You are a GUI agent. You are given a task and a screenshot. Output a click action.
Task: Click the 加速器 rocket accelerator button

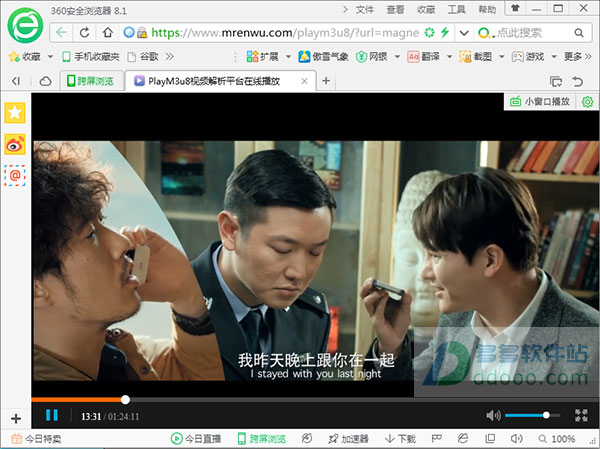pos(349,439)
